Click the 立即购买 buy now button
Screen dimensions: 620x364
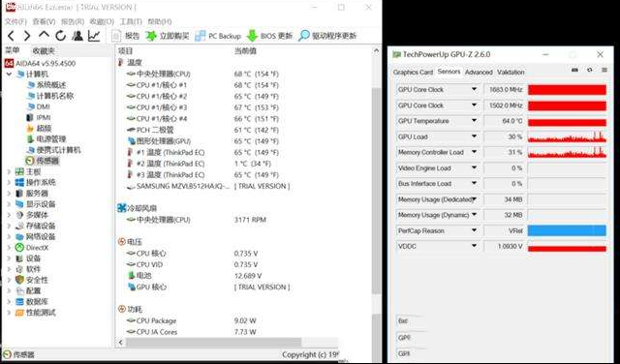[168, 36]
